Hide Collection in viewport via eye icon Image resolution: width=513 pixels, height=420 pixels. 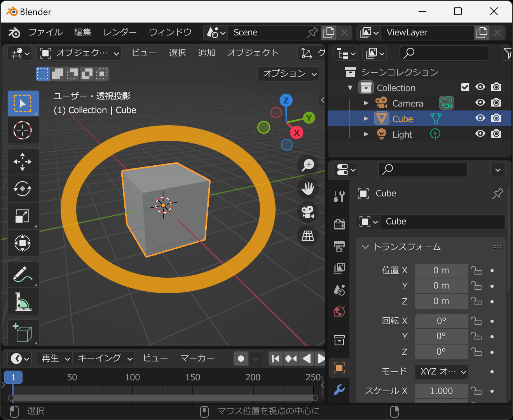tap(480, 87)
